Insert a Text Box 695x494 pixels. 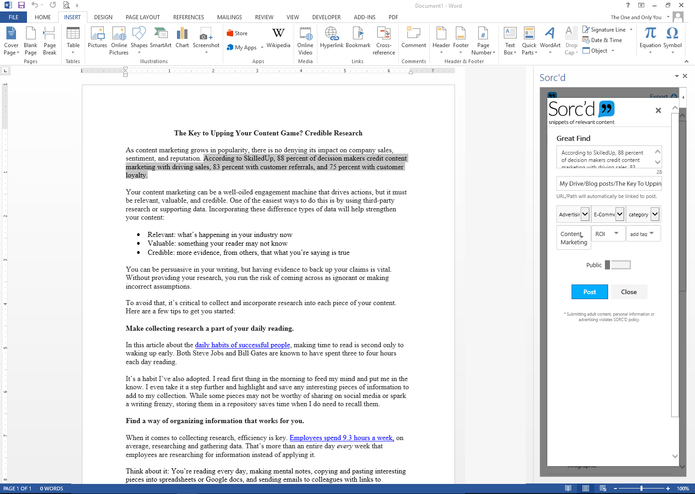tap(510, 40)
